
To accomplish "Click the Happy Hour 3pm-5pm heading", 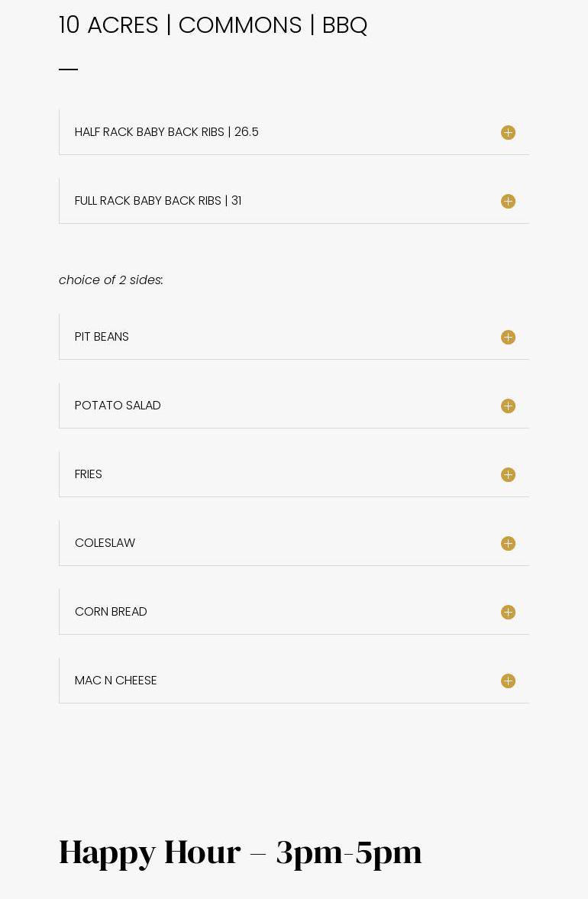I will click(x=240, y=852).
